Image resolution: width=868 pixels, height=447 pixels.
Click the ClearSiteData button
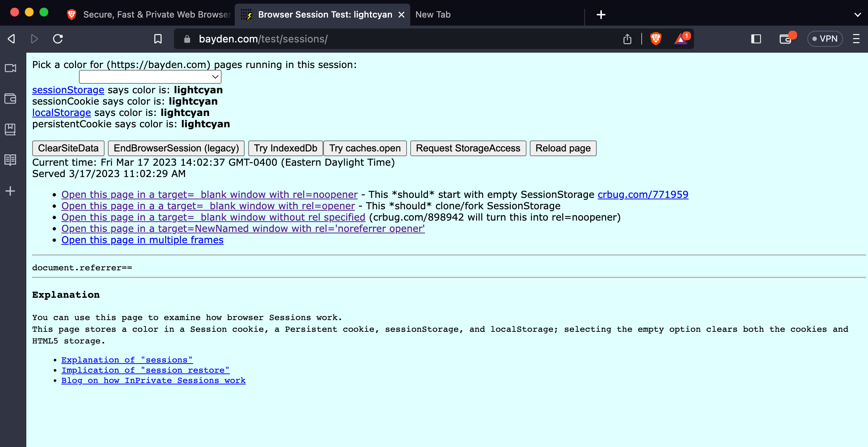click(68, 148)
